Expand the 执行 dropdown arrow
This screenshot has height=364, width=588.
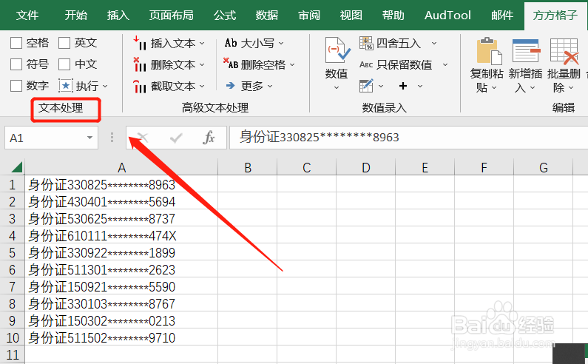point(105,87)
